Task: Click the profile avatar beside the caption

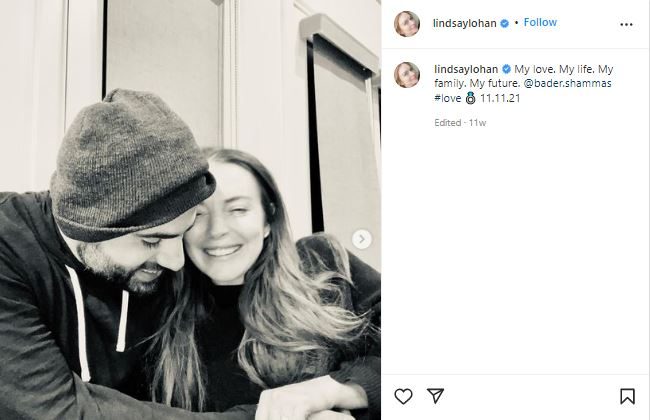Action: [406, 75]
